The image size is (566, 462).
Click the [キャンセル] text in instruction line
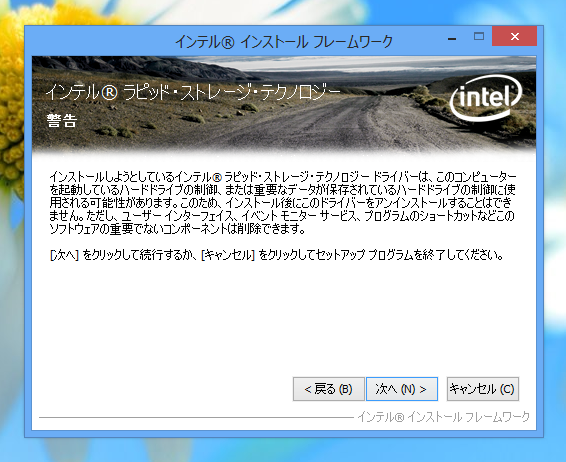click(228, 255)
